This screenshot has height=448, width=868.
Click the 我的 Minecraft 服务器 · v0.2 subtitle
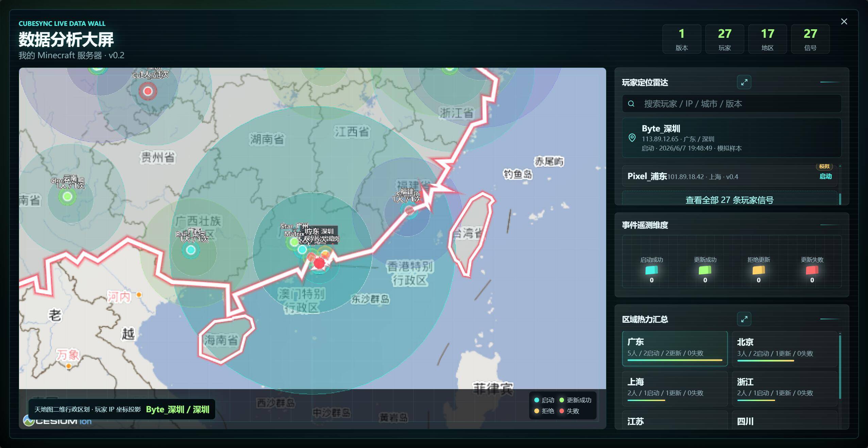pyautogui.click(x=71, y=55)
